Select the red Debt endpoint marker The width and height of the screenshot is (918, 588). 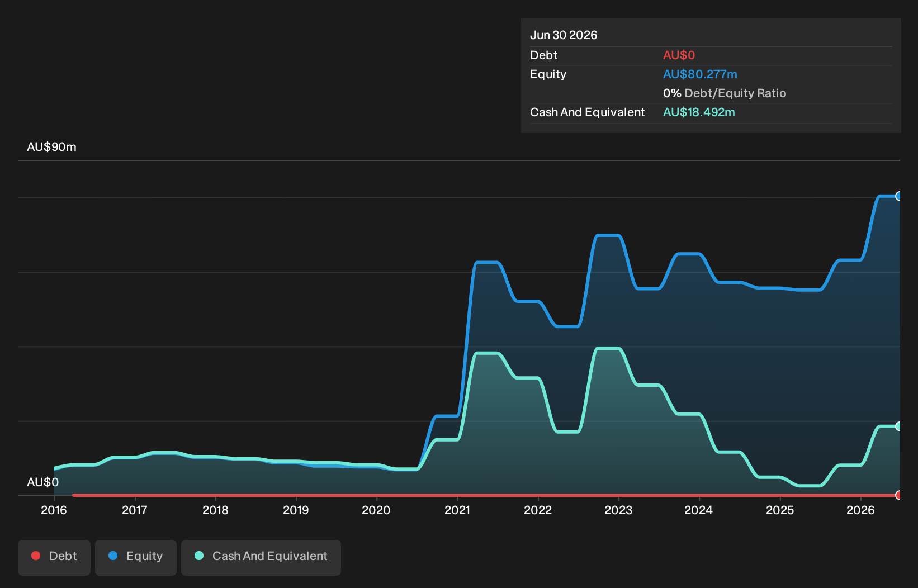[x=899, y=495]
